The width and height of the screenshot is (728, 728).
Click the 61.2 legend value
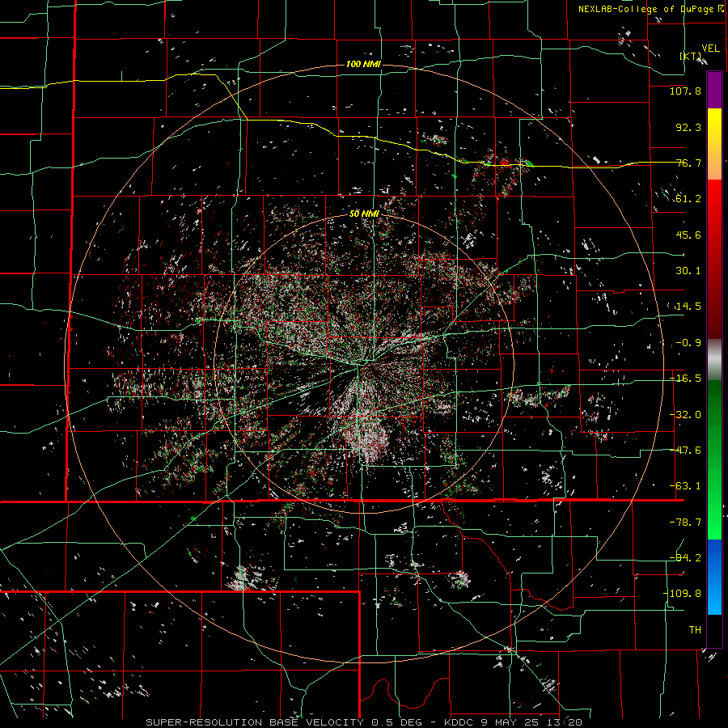coord(688,199)
